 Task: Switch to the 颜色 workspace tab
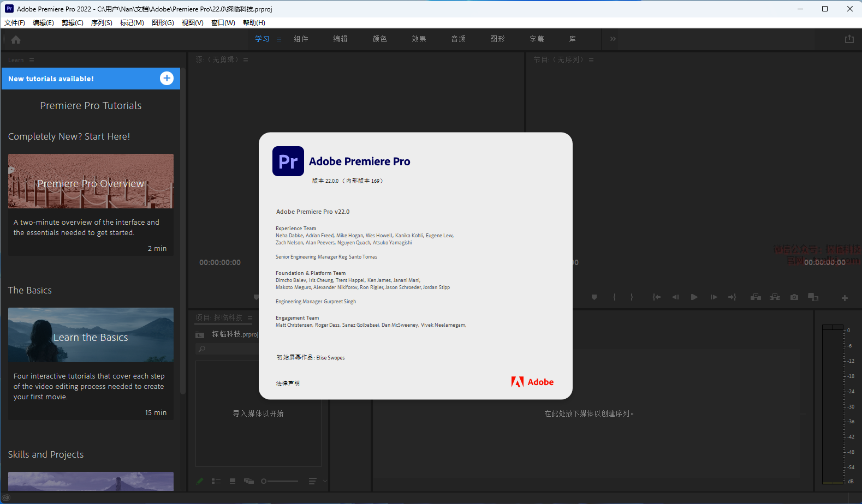click(x=379, y=39)
